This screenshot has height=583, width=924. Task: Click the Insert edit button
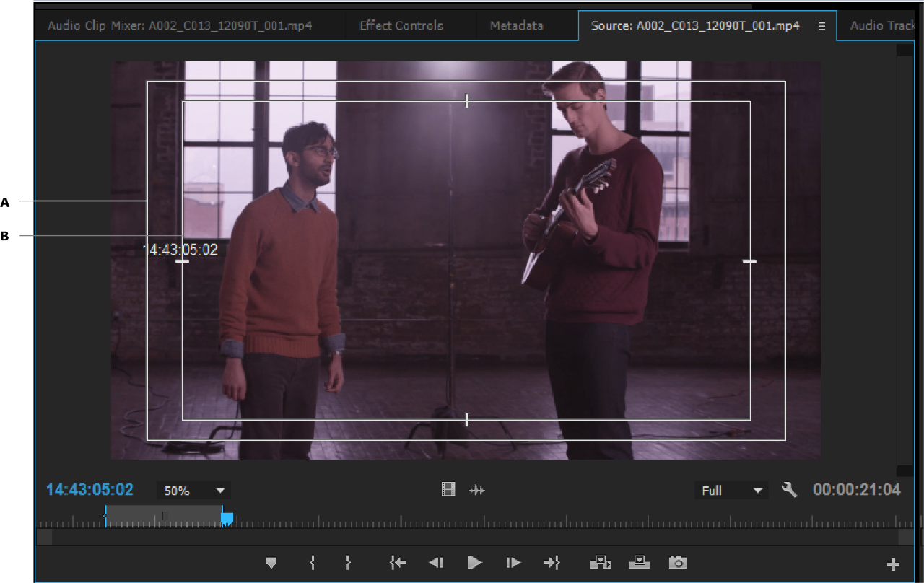[x=600, y=563]
